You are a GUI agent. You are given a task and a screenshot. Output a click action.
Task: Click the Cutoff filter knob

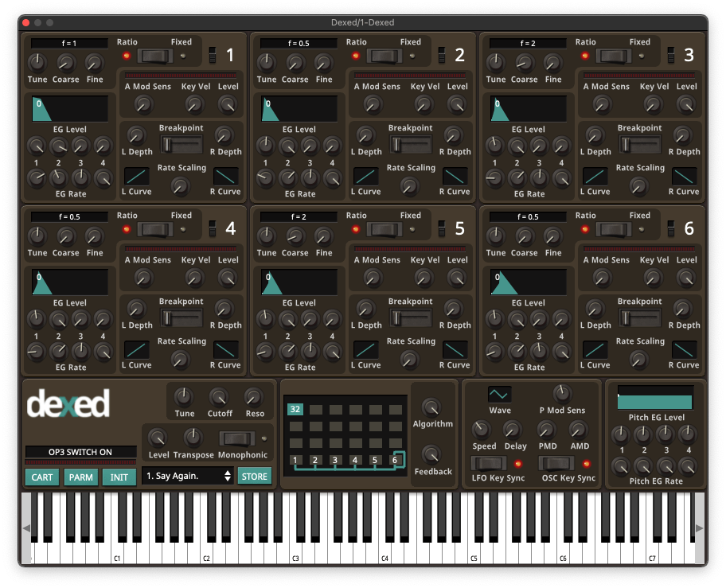point(219,397)
